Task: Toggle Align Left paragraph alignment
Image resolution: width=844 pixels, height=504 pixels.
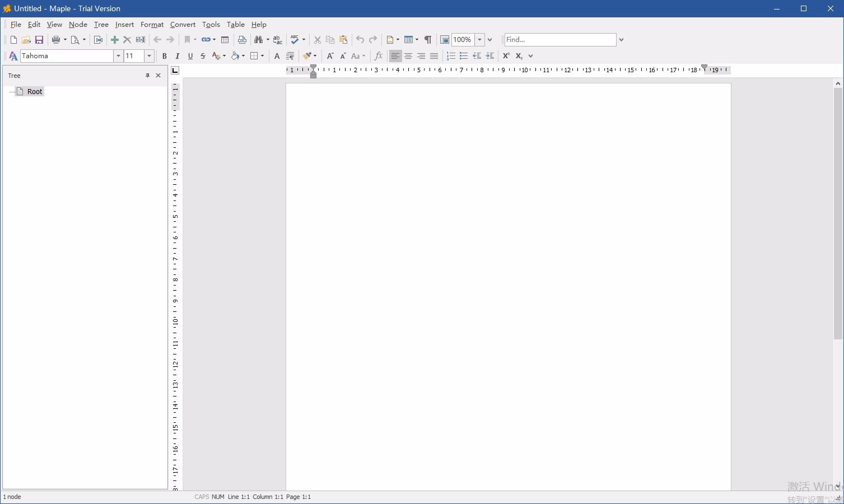Action: pos(395,56)
